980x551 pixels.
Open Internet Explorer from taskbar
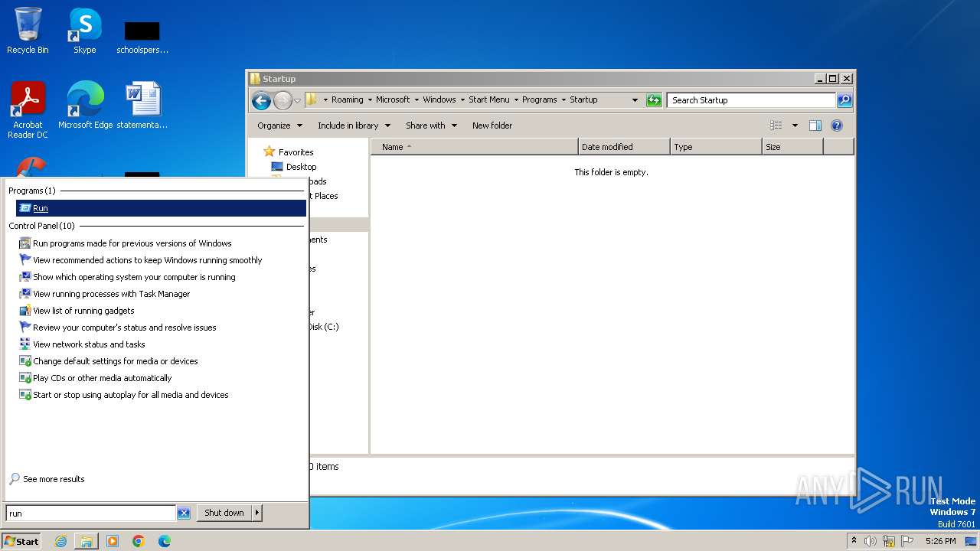click(x=60, y=541)
